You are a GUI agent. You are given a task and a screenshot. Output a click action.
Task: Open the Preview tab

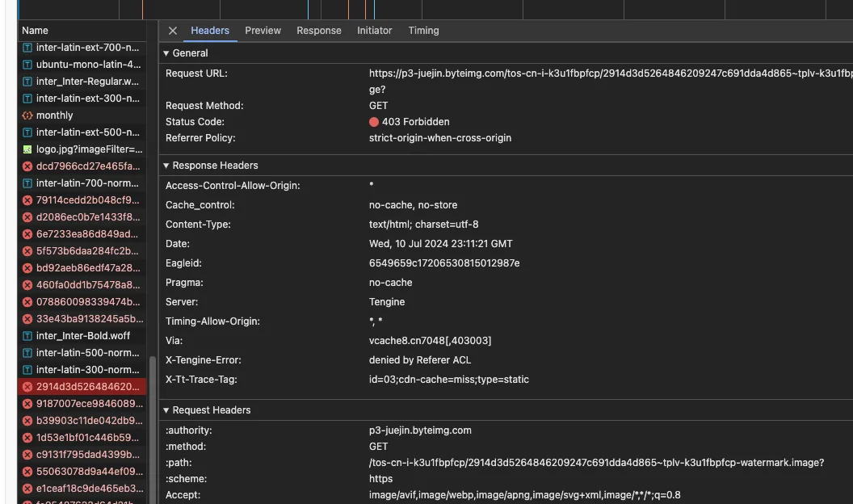263,31
